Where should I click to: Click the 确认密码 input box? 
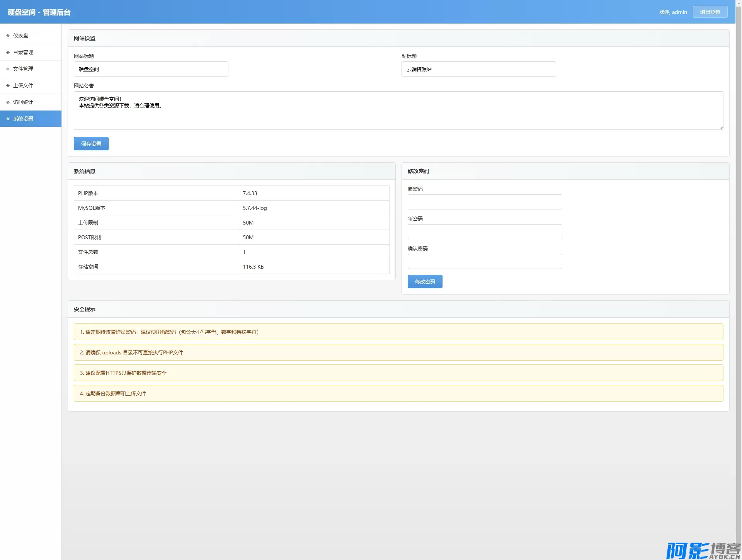pyautogui.click(x=485, y=262)
